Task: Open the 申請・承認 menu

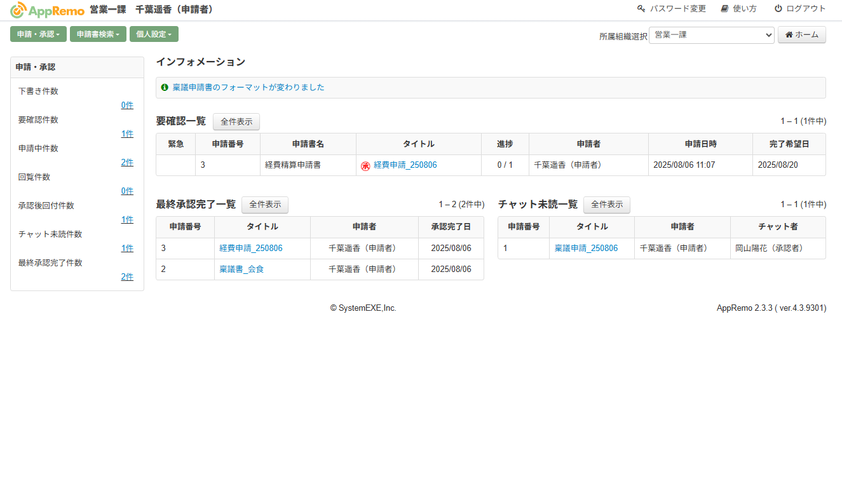Action: (38, 34)
